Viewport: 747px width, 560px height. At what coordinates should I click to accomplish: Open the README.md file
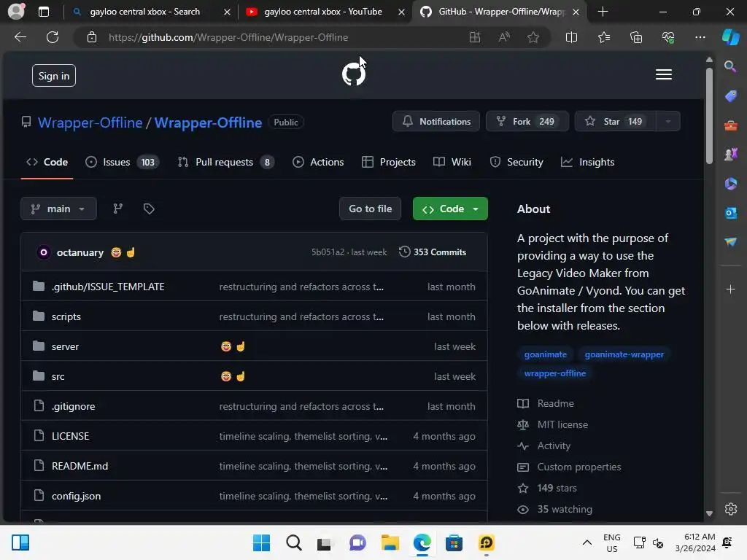point(80,466)
